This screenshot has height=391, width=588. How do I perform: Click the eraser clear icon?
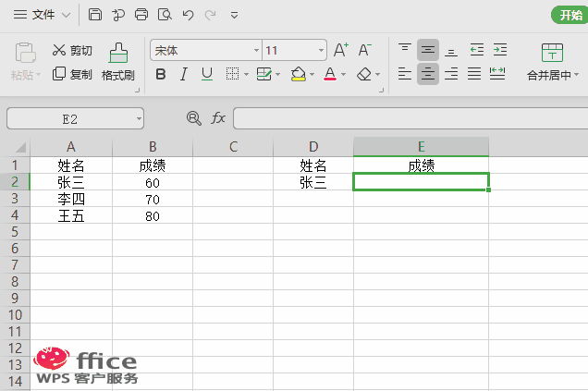tap(364, 74)
